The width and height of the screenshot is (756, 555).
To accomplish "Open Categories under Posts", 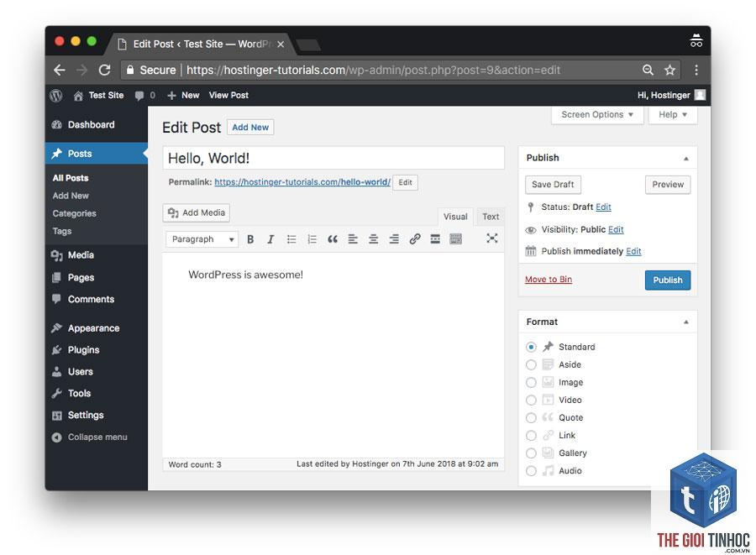I will click(74, 213).
